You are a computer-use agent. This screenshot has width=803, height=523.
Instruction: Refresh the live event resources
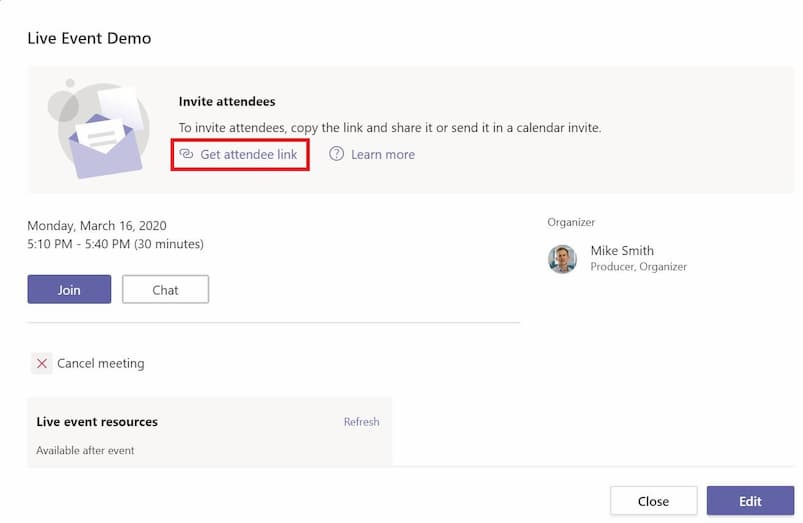(362, 422)
